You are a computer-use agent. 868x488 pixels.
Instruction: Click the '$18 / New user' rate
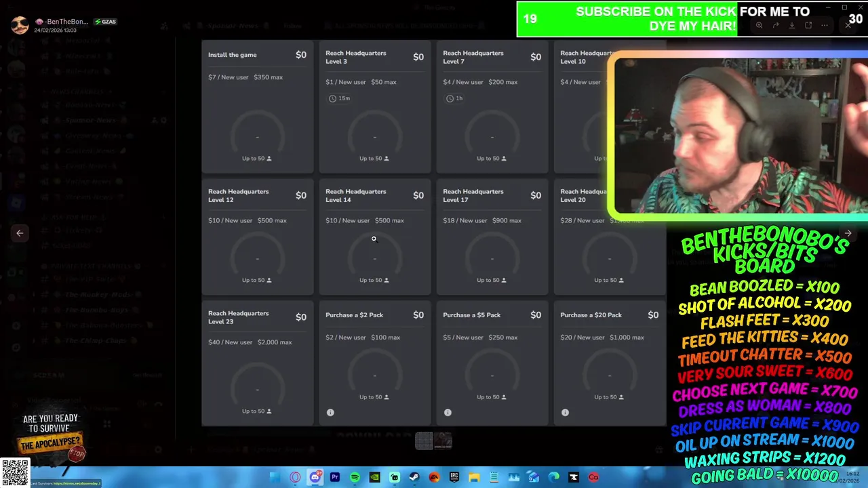click(x=465, y=220)
